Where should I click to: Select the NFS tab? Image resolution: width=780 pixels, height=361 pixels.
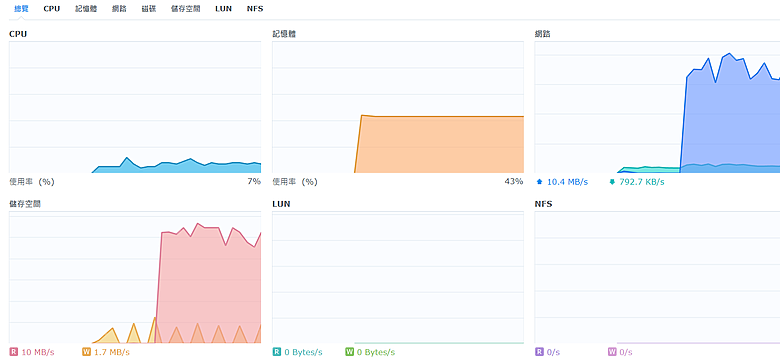255,8
